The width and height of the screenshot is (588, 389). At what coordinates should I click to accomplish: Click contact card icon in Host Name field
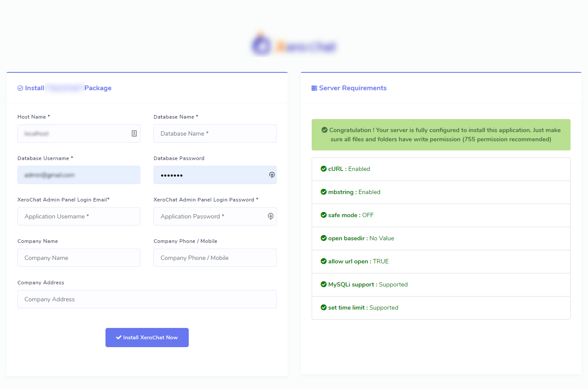point(134,133)
